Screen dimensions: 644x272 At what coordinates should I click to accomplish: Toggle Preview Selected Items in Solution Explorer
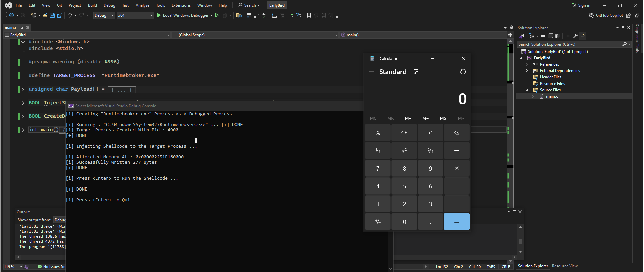coord(583,36)
